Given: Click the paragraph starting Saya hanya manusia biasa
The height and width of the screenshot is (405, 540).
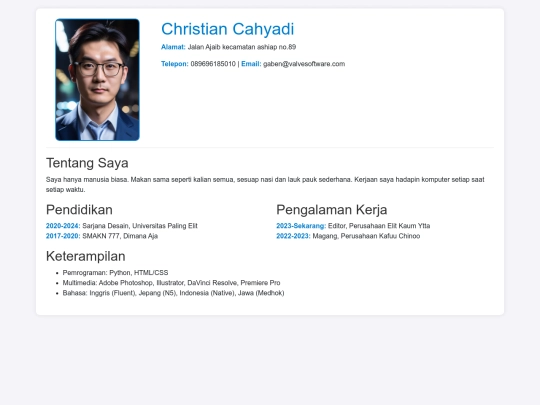Looking at the screenshot, I should point(265,184).
